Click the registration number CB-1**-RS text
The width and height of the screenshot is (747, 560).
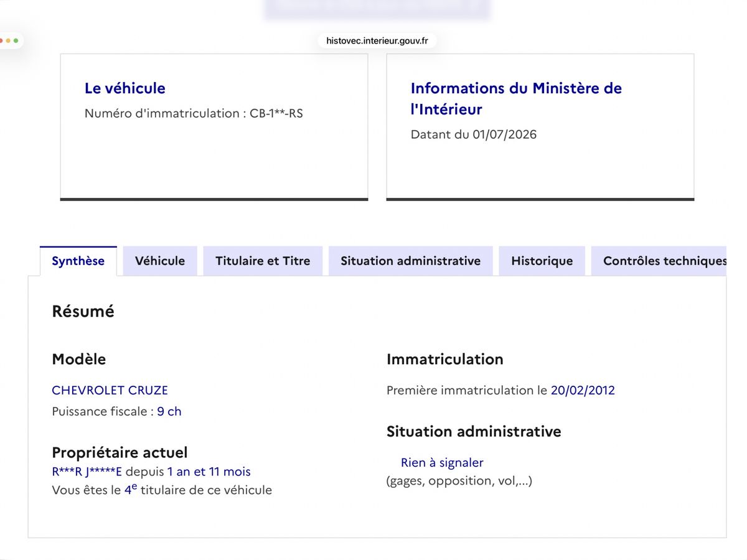pos(276,114)
